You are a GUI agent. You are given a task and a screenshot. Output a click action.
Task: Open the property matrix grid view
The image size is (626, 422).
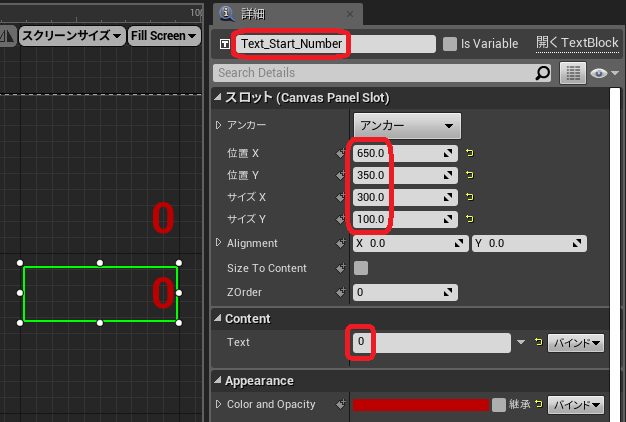coord(573,73)
